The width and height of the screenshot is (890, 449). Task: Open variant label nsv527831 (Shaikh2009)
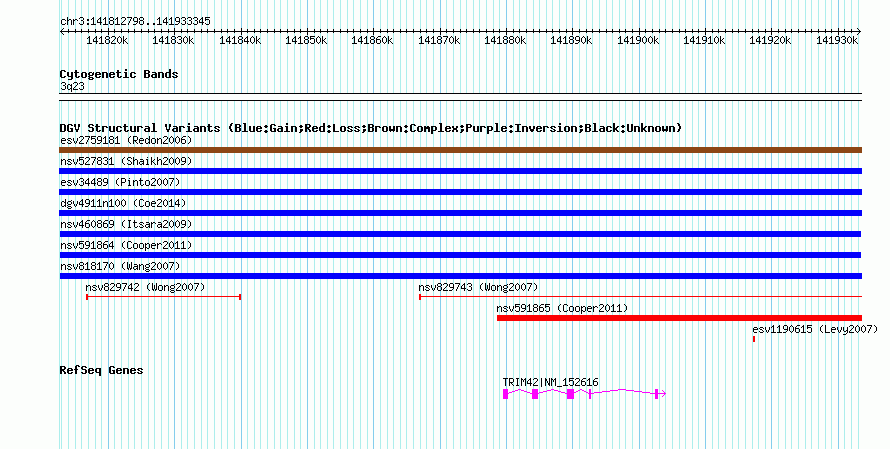tap(126, 161)
